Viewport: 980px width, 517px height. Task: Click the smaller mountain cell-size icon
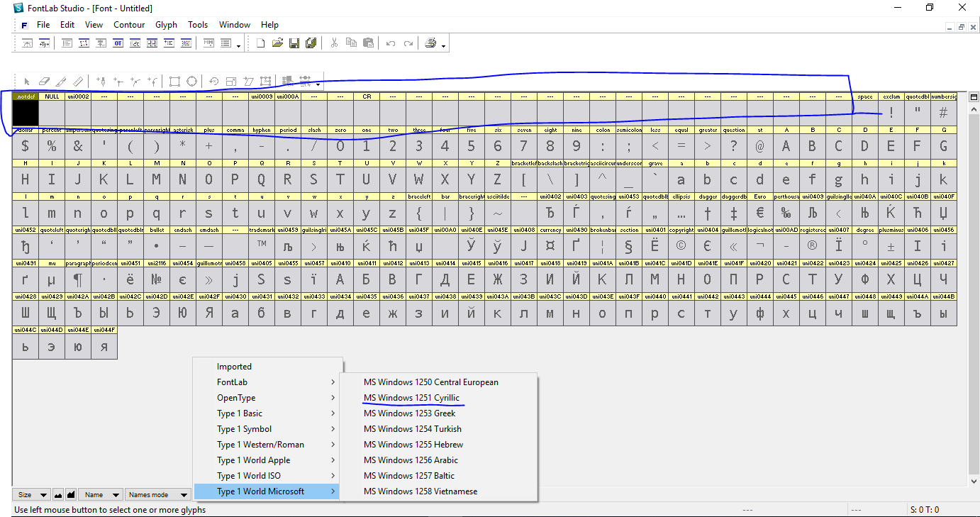[x=58, y=494]
